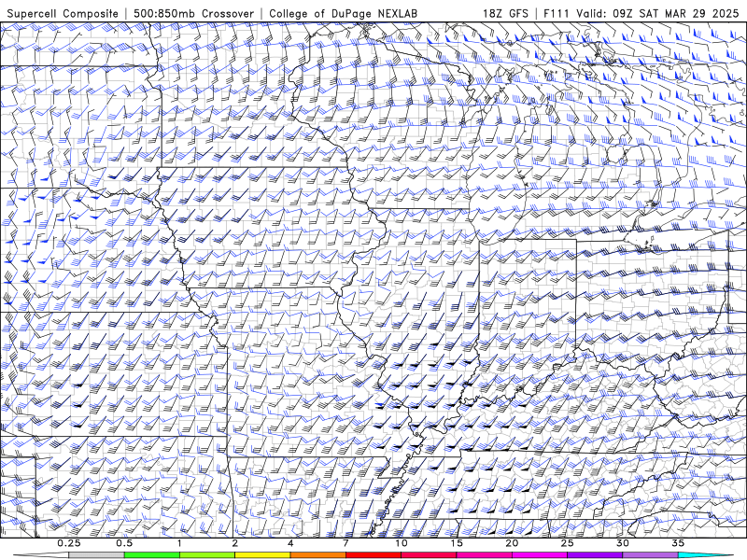Screen dimensions: 747x560
Task: Click the legend value '30'
Action: click(x=623, y=543)
